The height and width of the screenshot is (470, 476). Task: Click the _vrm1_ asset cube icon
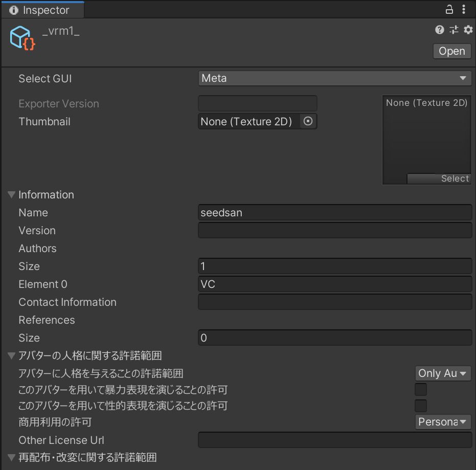click(22, 38)
